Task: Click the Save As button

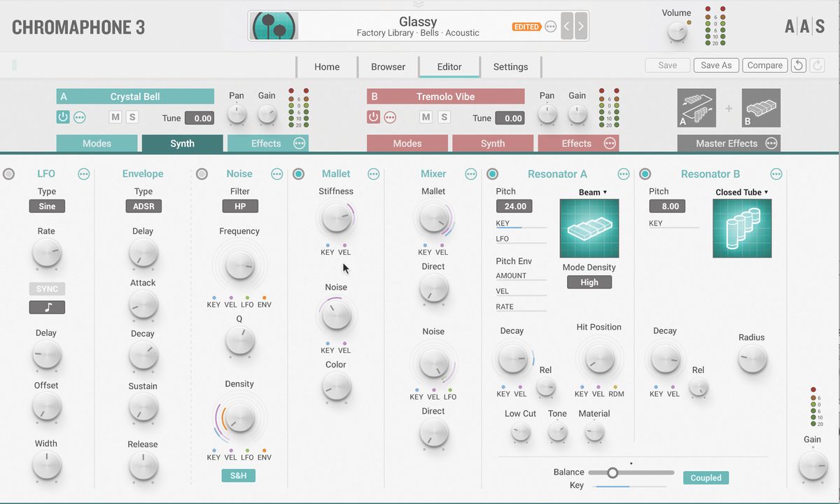Action: (x=715, y=64)
